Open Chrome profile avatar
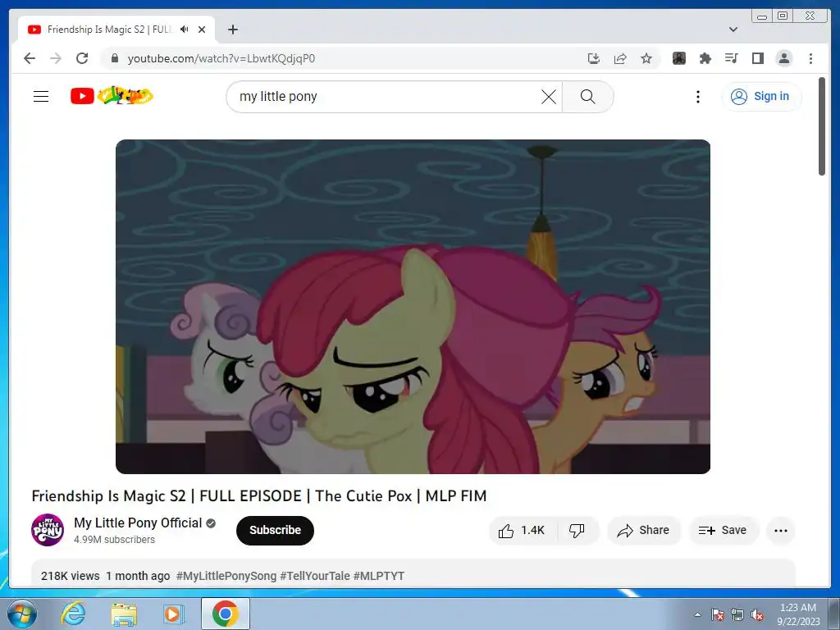 tap(783, 58)
